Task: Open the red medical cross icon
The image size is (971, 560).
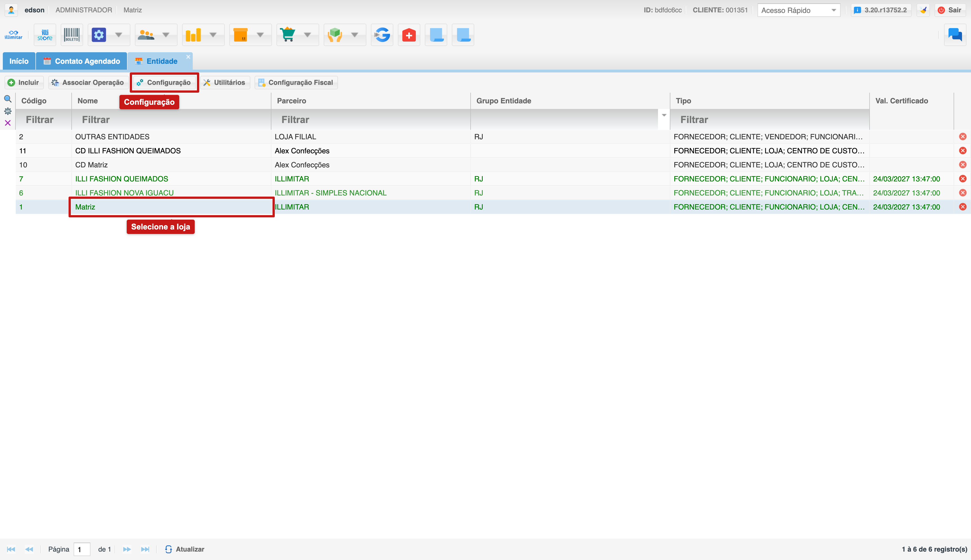Action: (x=409, y=35)
